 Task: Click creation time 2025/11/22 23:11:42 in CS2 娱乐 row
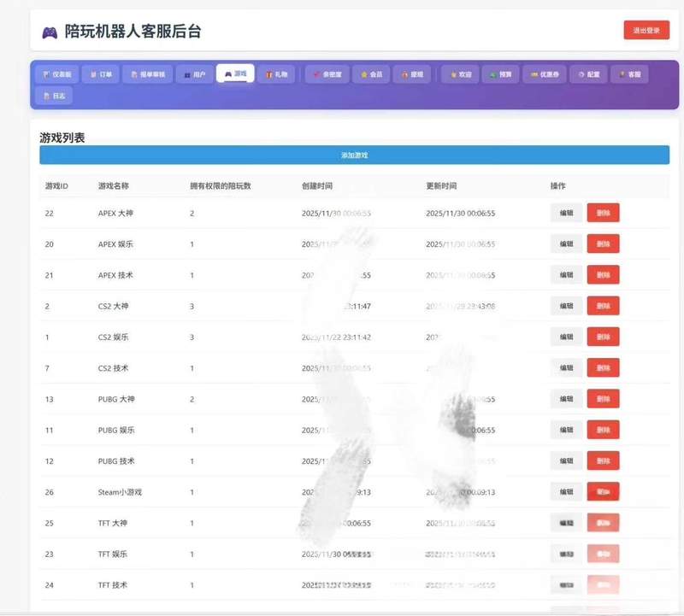(336, 337)
